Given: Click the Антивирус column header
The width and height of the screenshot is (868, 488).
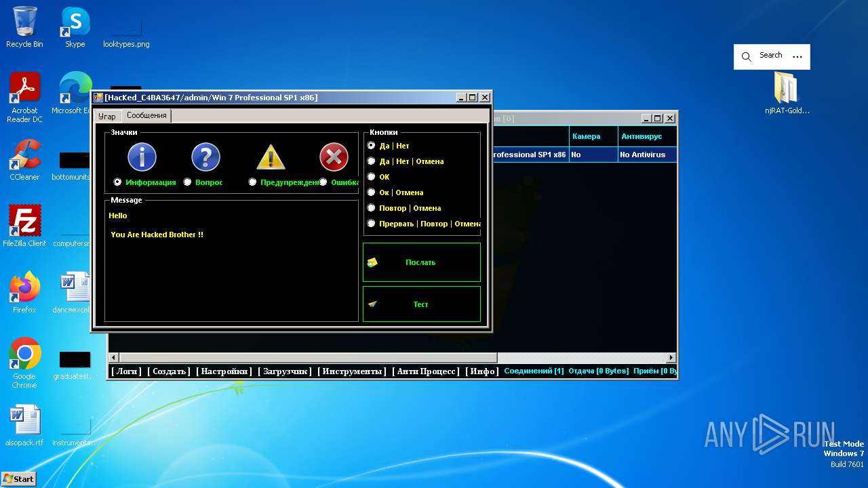Looking at the screenshot, I should pyautogui.click(x=647, y=136).
